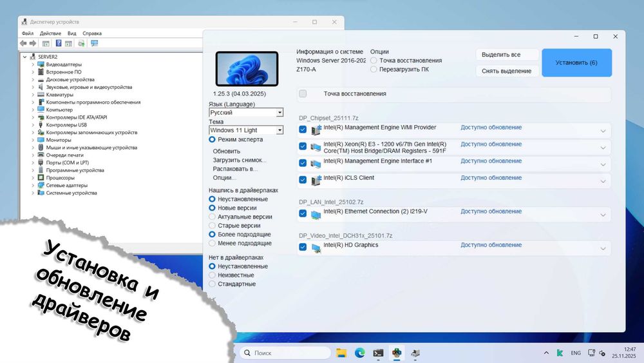
Task: Click the Forward arrow in Device Manager toolbar
Action: 33,43
